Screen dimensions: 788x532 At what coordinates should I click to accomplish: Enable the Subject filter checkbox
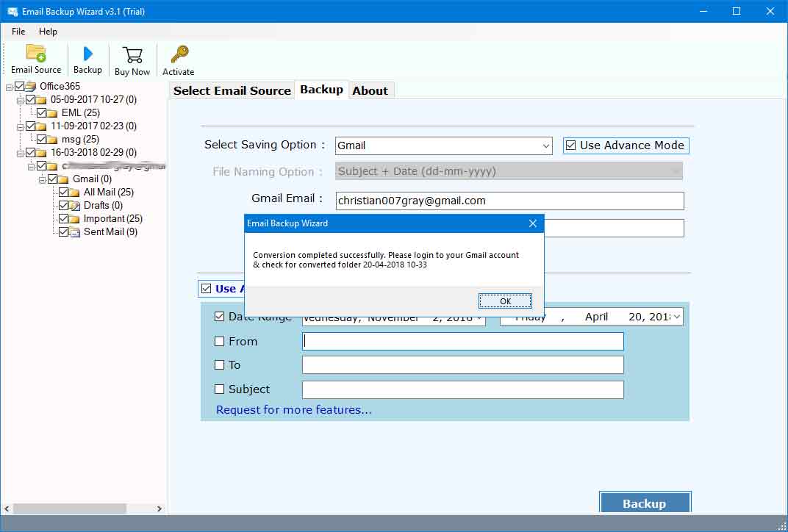(219, 389)
